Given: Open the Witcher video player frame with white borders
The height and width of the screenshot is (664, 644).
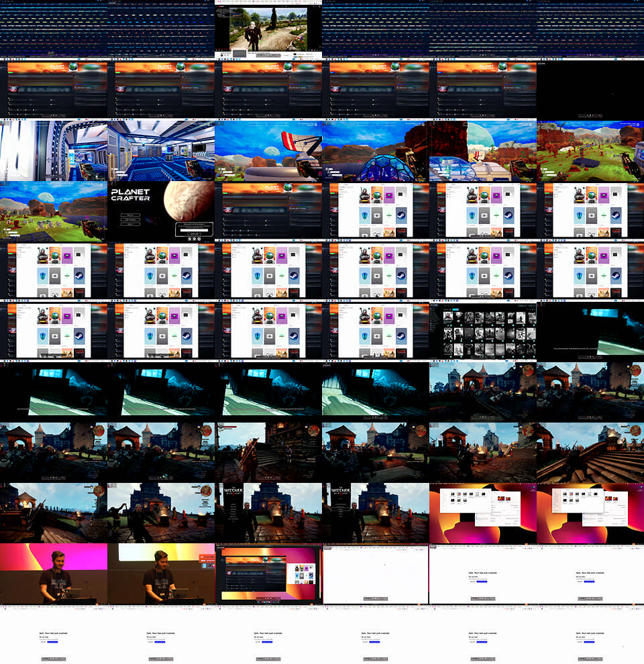Looking at the screenshot, I should pyautogui.click(x=268, y=30).
